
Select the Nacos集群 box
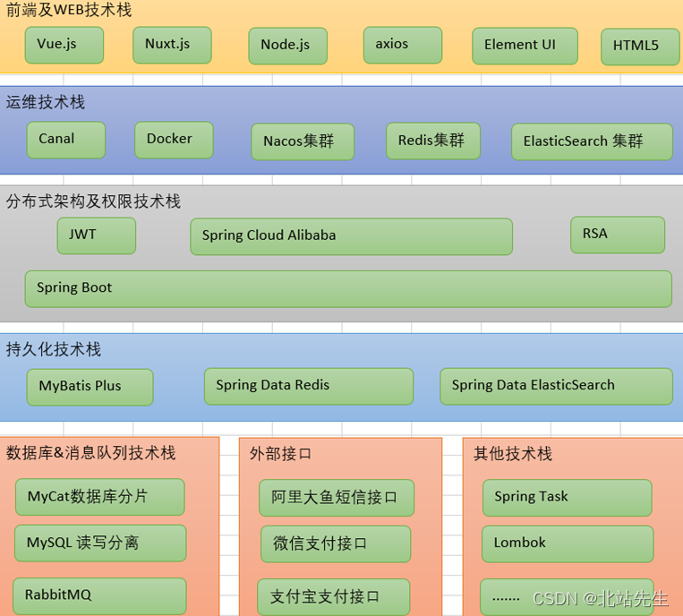point(303,141)
